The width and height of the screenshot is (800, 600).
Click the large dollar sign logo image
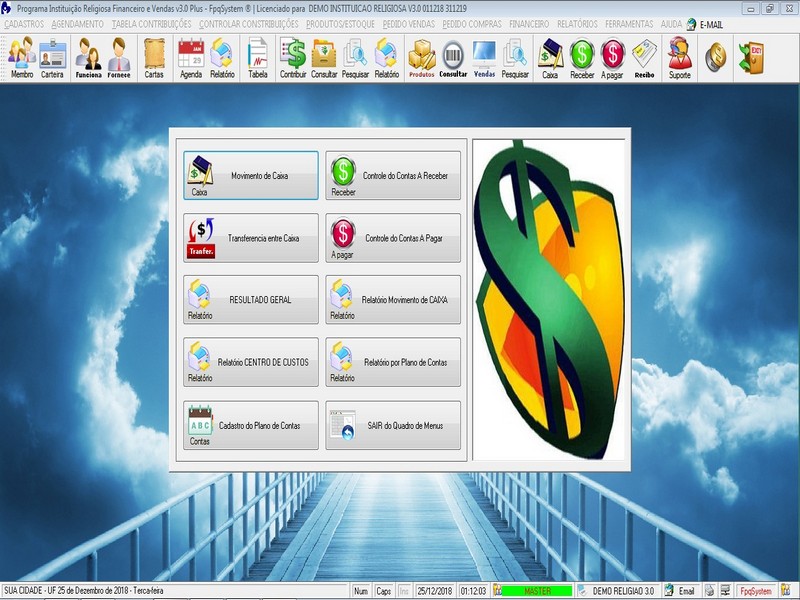point(549,299)
